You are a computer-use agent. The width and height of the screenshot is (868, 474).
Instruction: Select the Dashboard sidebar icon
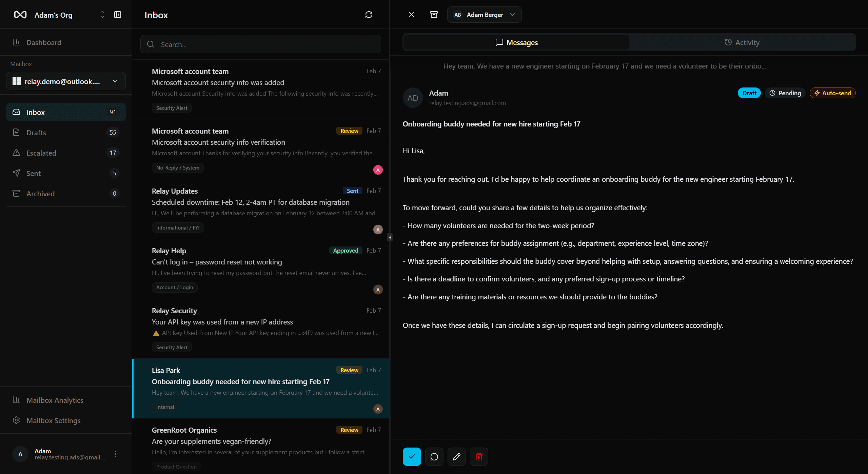(17, 42)
